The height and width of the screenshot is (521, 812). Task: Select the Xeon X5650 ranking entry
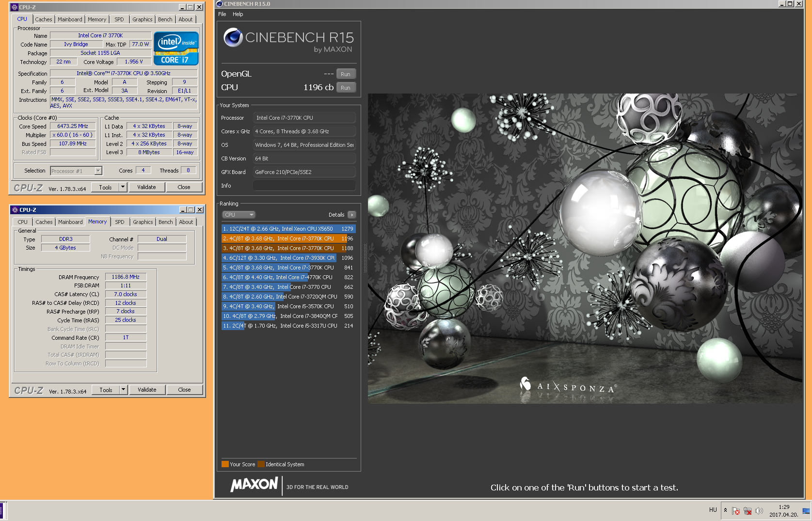288,229
